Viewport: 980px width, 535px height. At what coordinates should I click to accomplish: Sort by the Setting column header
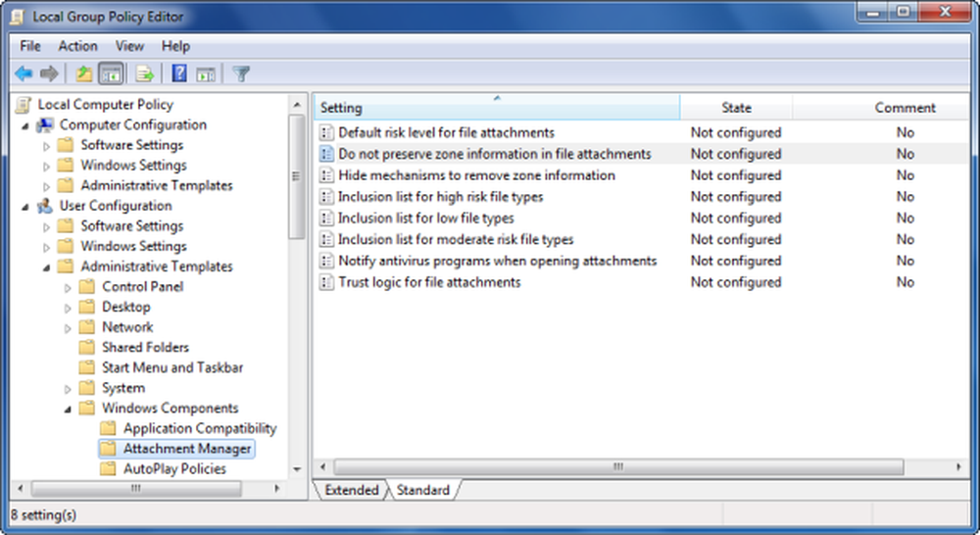(x=497, y=108)
